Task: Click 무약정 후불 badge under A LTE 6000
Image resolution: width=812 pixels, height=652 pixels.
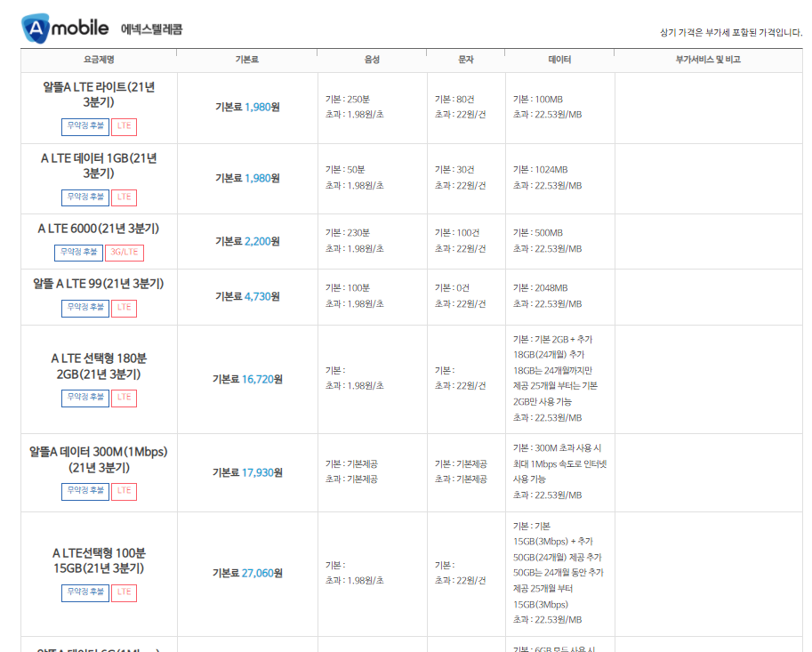Action: click(79, 253)
